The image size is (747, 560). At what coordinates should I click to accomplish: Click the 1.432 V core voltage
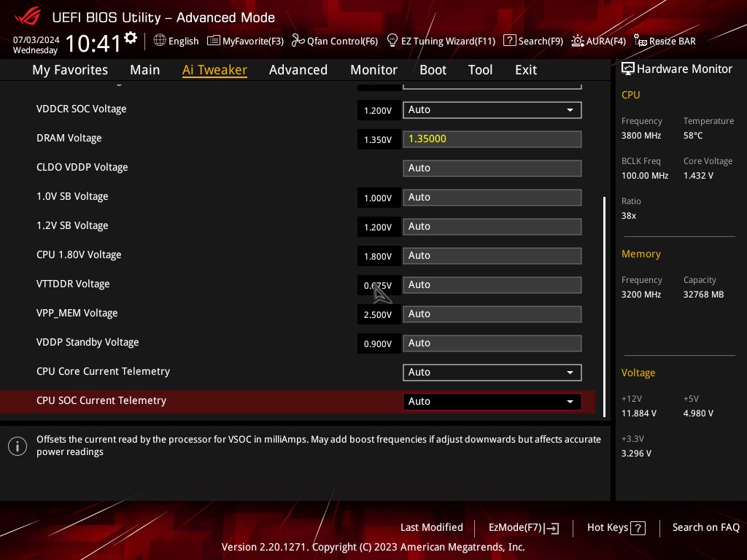coord(698,176)
